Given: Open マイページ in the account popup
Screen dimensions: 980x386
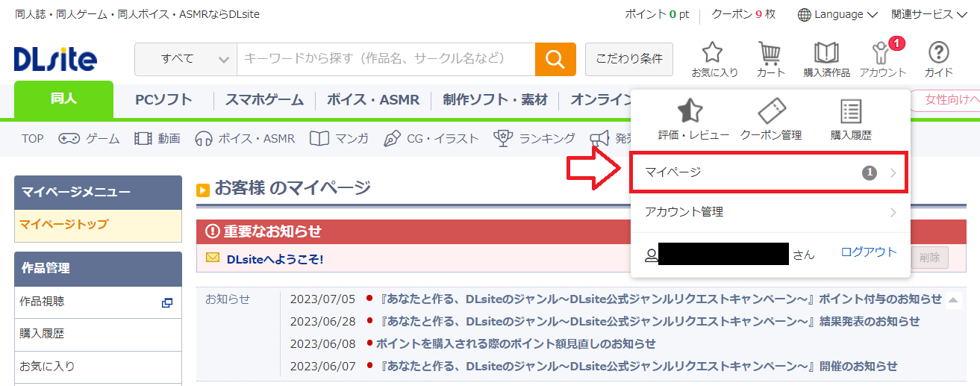Looking at the screenshot, I should point(770,172).
